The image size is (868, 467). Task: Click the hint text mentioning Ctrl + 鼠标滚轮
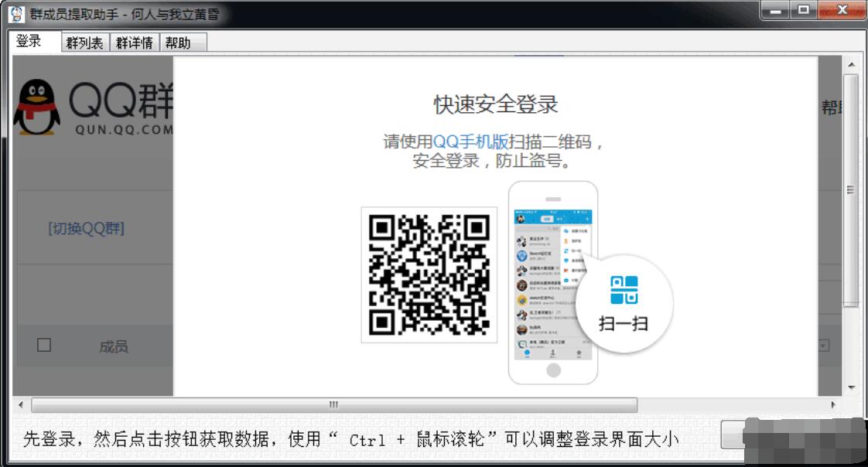tap(350, 439)
